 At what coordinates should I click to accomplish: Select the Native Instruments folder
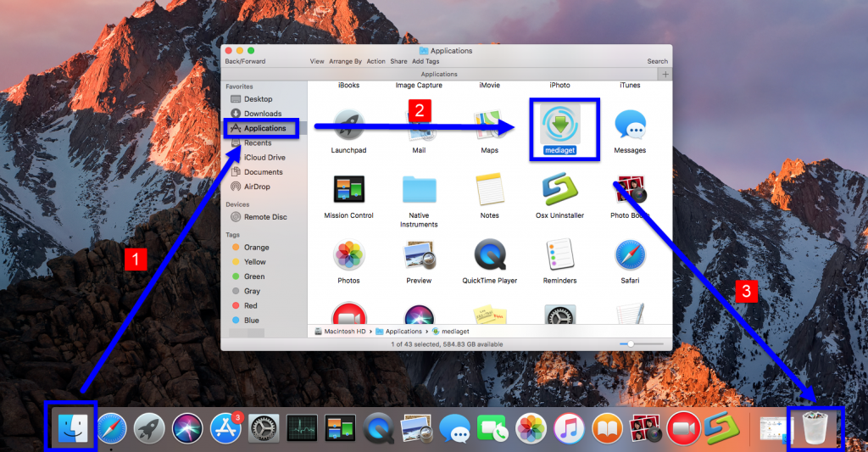[x=419, y=189]
